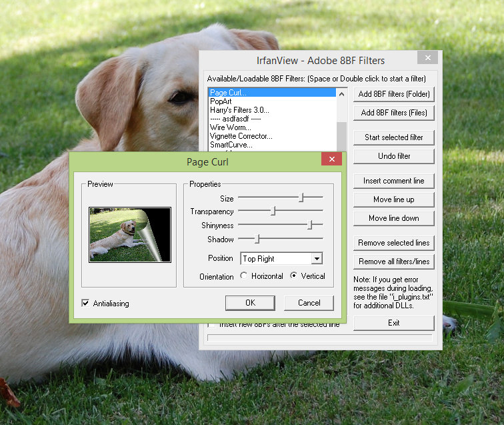504x425 pixels.
Task: Adjust the Transparency slider handle
Action: pos(273,211)
